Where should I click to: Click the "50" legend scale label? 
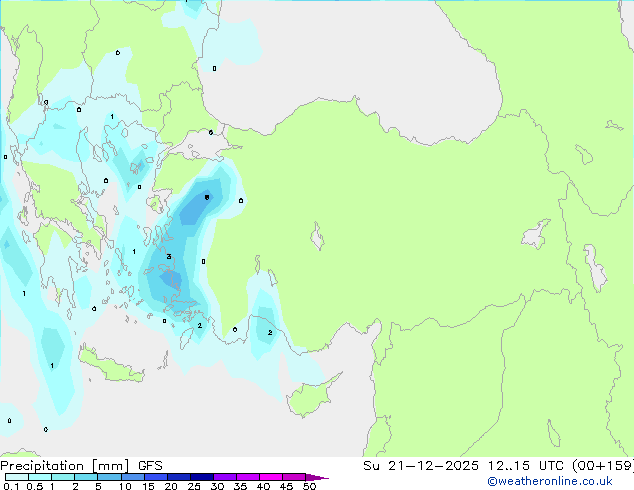(x=309, y=486)
